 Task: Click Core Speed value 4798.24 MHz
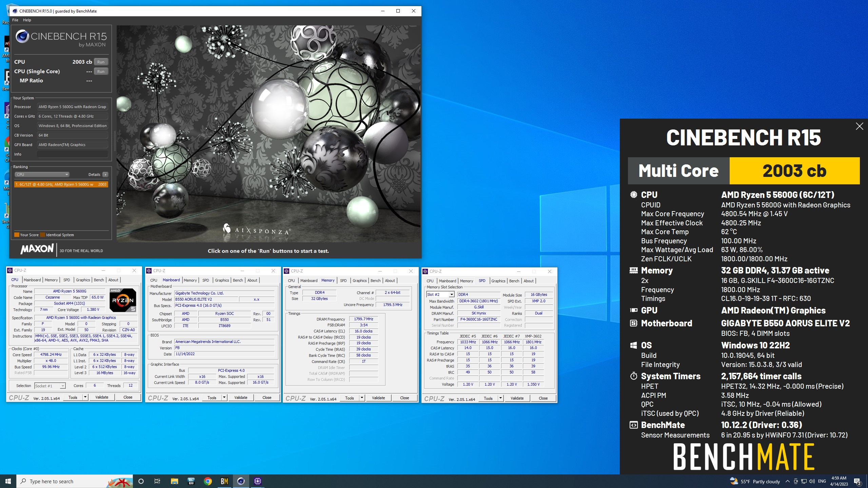[x=51, y=354]
